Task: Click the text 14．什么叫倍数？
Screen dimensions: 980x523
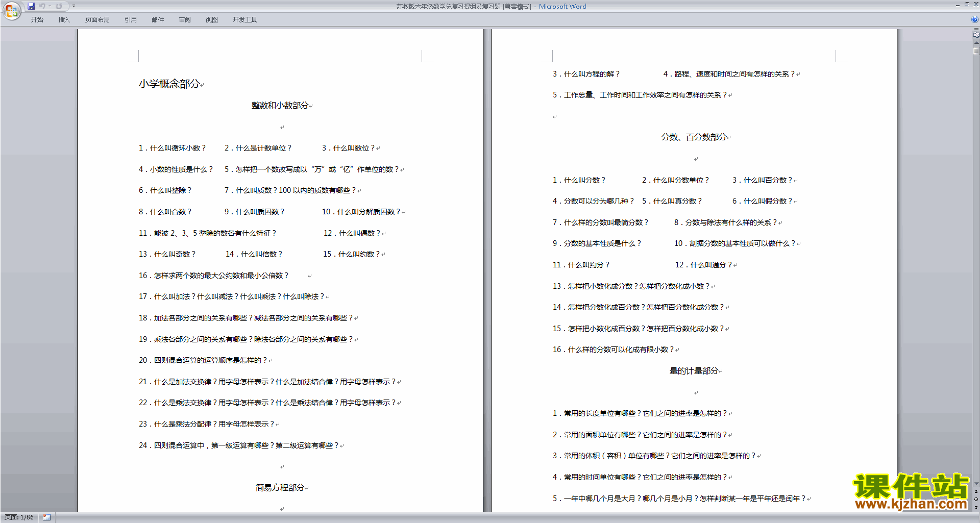Action: (x=254, y=254)
